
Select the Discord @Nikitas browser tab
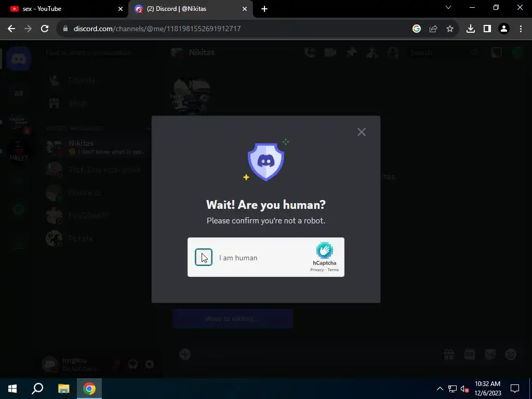click(190, 9)
